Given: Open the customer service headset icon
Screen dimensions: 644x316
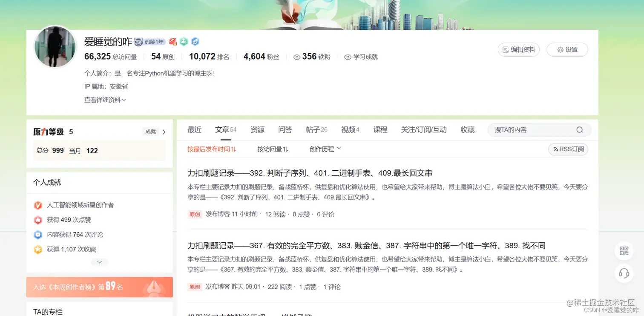Looking at the screenshot, I should pos(624,273).
